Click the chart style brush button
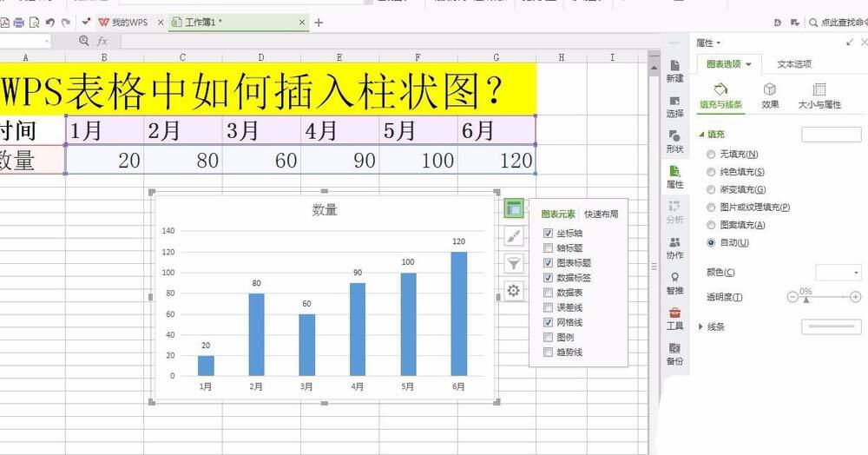The height and width of the screenshot is (455, 868). pyautogui.click(x=514, y=236)
